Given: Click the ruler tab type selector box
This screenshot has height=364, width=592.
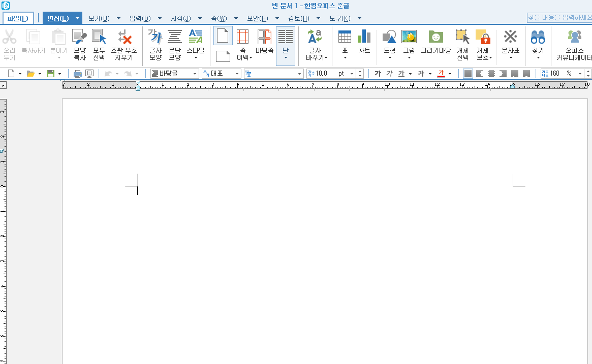Looking at the screenshot, I should click(4, 86).
